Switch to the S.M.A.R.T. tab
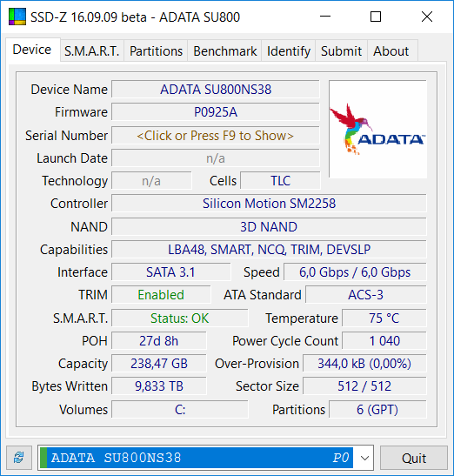The width and height of the screenshot is (454, 476). point(91,51)
